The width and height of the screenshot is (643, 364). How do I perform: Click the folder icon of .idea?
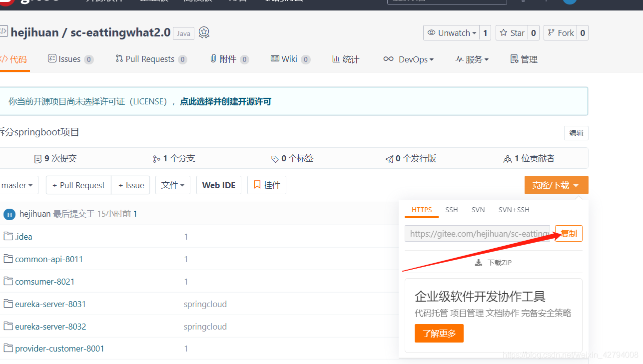pos(8,236)
